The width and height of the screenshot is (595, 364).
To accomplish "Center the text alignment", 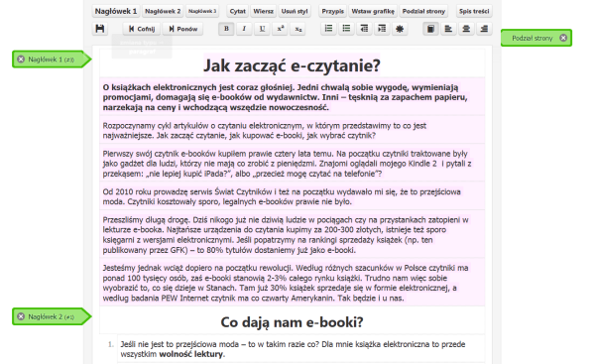I will (x=466, y=29).
